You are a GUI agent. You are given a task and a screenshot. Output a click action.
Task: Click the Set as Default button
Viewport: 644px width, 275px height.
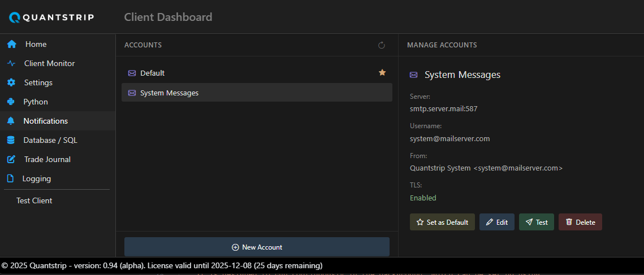442,222
